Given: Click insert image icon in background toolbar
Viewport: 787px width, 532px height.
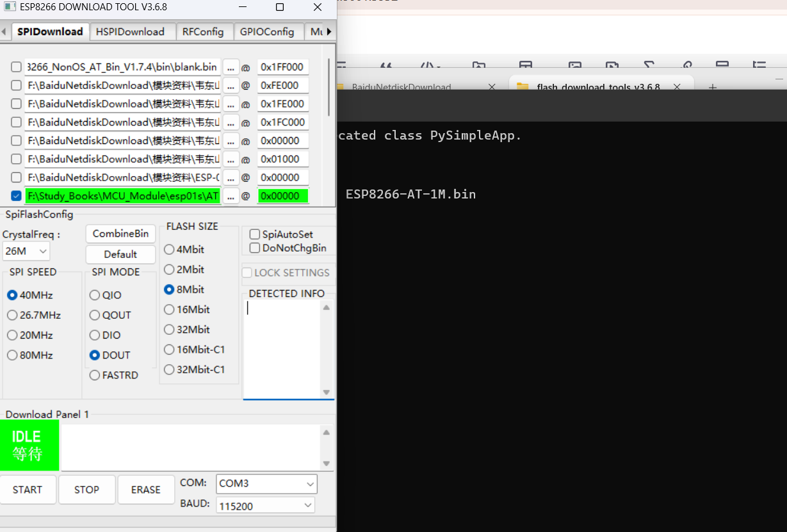Looking at the screenshot, I should click(x=575, y=65).
